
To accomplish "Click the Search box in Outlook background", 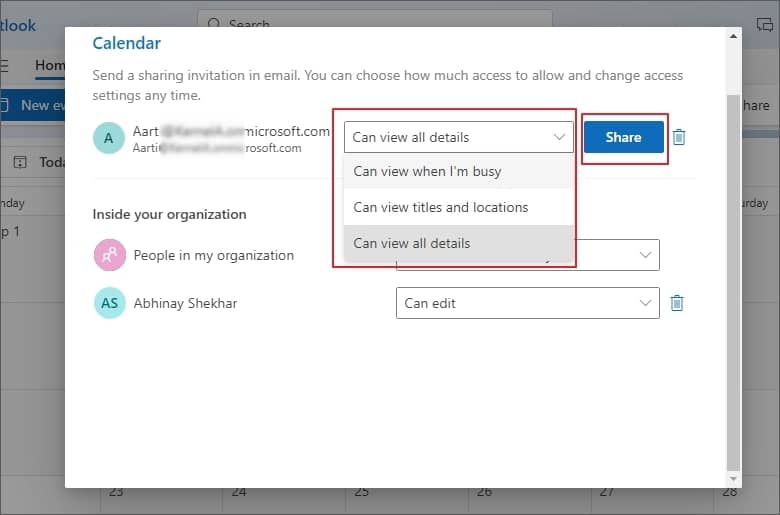I will pyautogui.click(x=375, y=19).
